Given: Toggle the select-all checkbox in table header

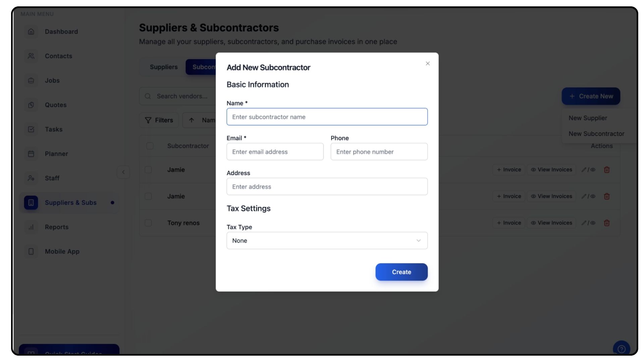Looking at the screenshot, I should [150, 146].
